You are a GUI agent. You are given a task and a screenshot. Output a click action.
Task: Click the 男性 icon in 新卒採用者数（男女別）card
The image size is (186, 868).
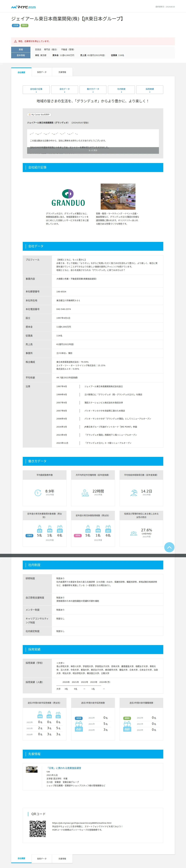(40, 714)
